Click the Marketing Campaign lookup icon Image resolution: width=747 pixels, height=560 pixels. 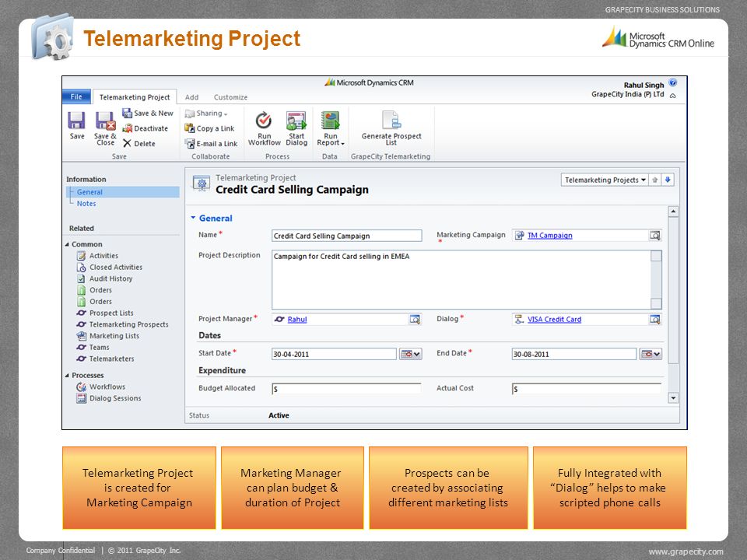coord(655,235)
